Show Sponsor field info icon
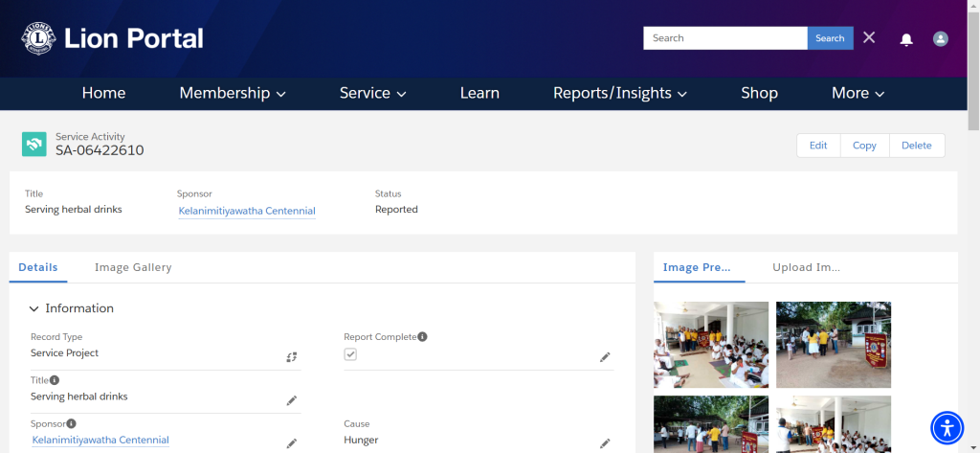 tap(71, 423)
